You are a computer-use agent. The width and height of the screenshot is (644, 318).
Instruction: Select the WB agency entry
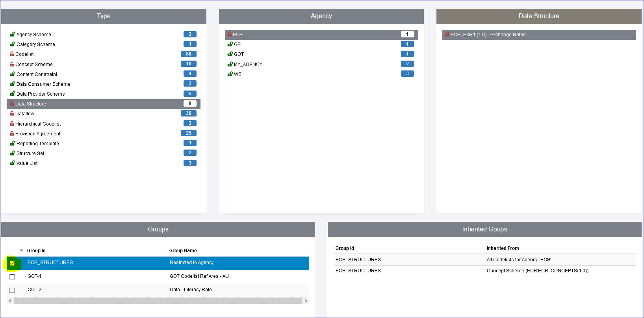click(x=238, y=74)
